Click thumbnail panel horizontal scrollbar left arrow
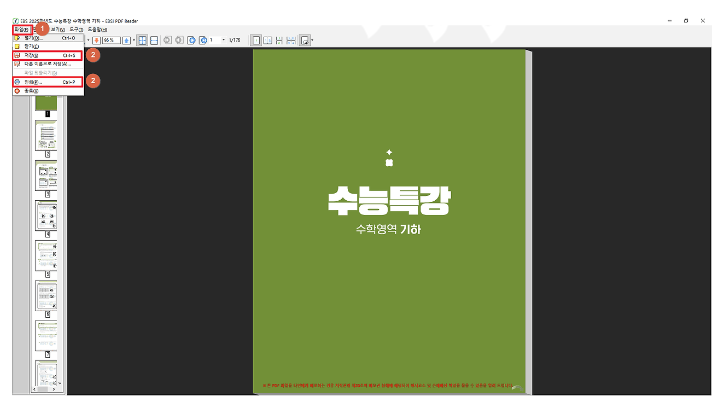The image size is (725, 419). [34, 389]
